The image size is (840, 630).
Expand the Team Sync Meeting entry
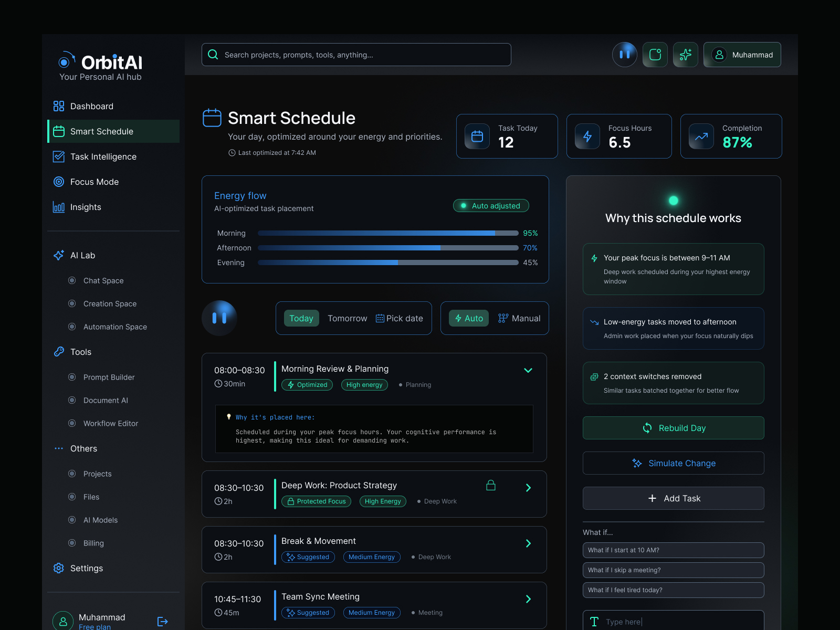(x=528, y=599)
